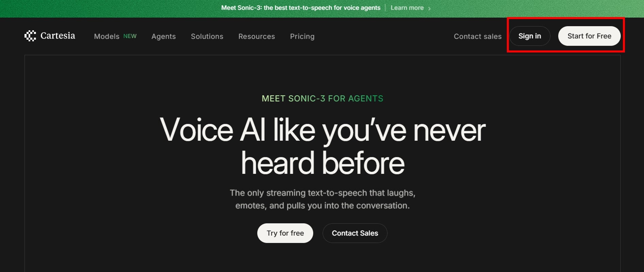Go to the Pricing page
Image resolution: width=644 pixels, height=272 pixels.
click(x=302, y=36)
